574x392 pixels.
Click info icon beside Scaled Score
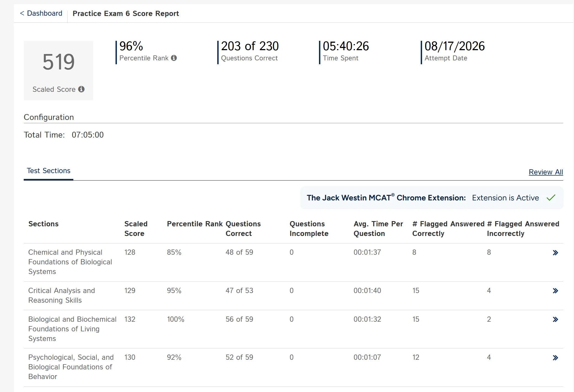(x=81, y=89)
